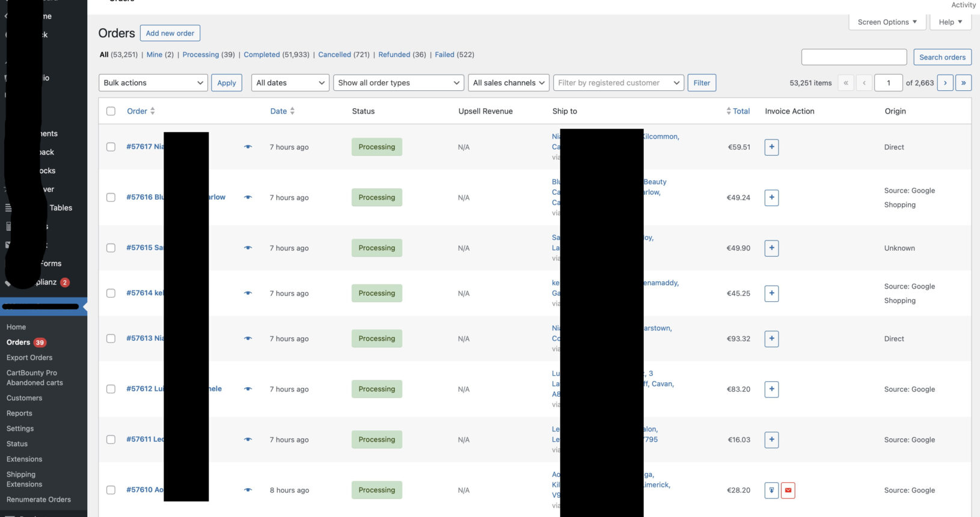This screenshot has width=980, height=517.
Task: Click the current page number field
Action: click(x=888, y=83)
